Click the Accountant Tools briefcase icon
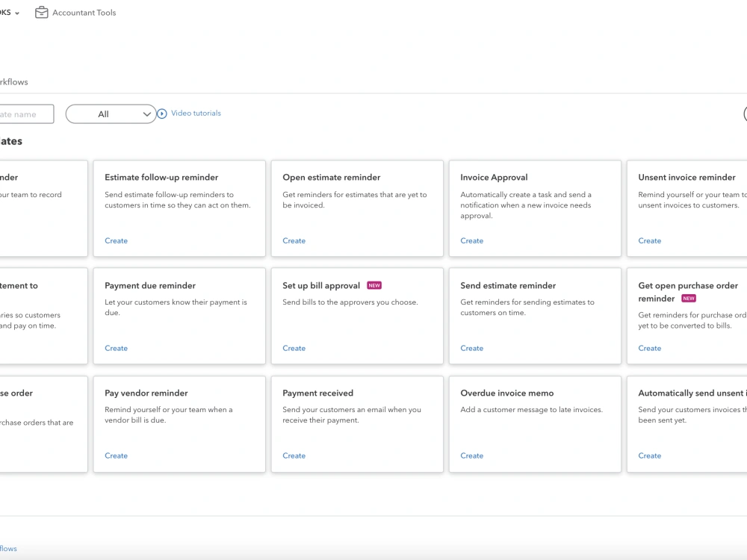This screenshot has width=747, height=560. tap(41, 13)
